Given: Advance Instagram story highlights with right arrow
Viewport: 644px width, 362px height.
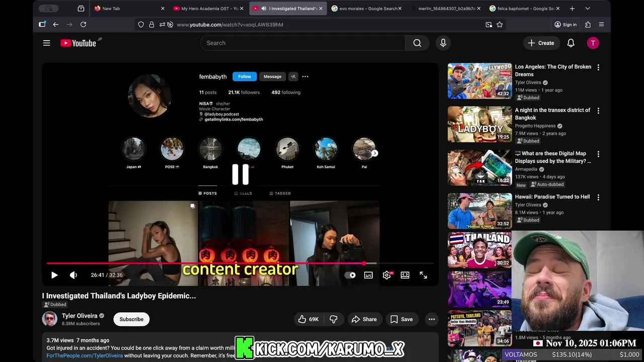Looking at the screenshot, I should pos(375,153).
